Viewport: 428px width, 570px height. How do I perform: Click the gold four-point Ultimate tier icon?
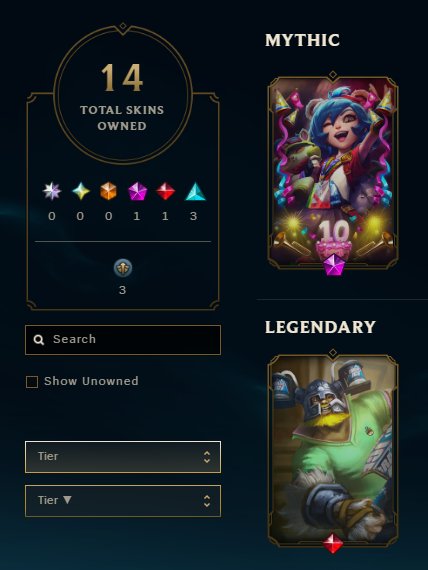tap(80, 191)
